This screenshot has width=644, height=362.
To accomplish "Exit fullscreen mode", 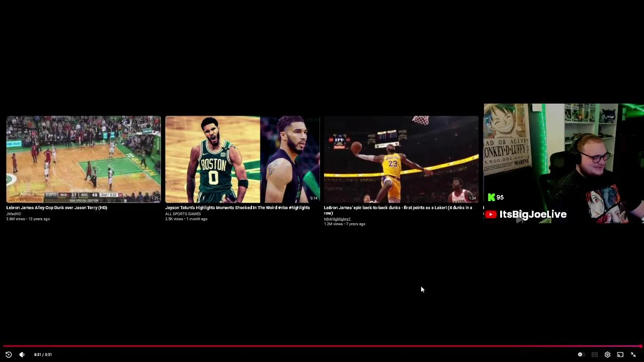I will coord(633,354).
